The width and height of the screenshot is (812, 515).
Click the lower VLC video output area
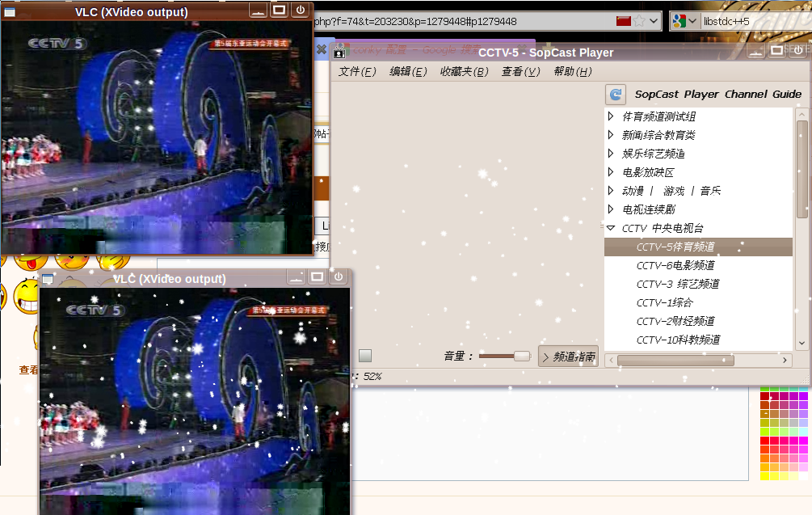195,402
